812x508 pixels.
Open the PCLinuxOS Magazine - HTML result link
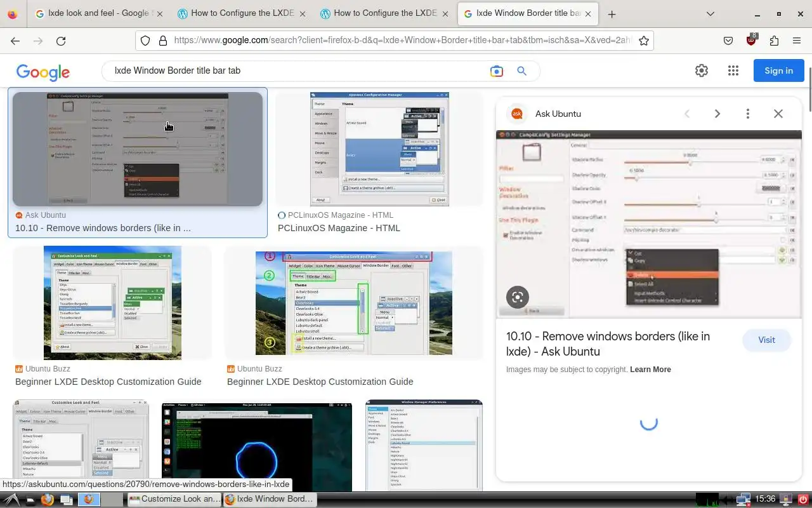click(x=339, y=228)
